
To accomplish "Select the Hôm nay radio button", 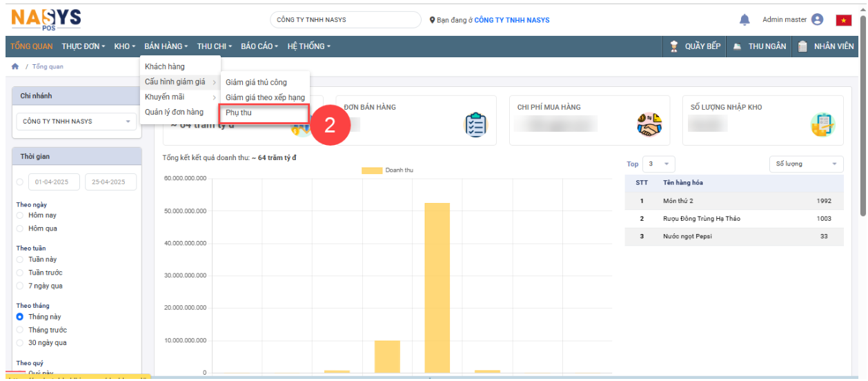I will click(x=20, y=215).
